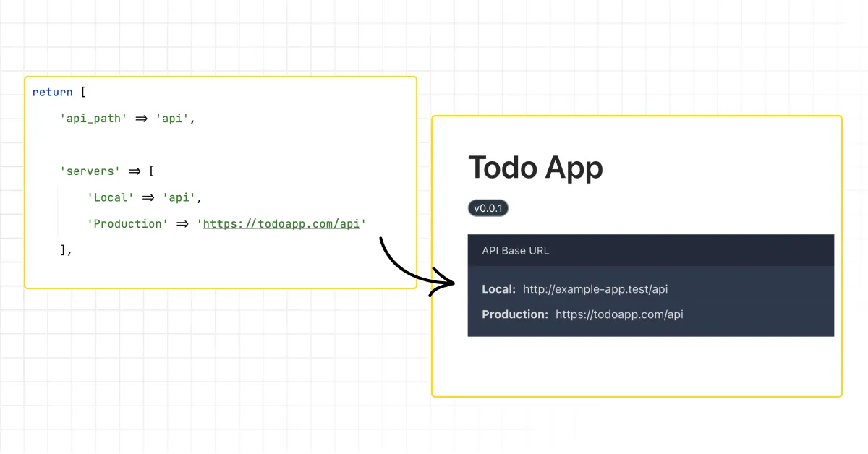868x454 pixels.
Task: Click the v0.0.1 version badge
Action: 489,208
